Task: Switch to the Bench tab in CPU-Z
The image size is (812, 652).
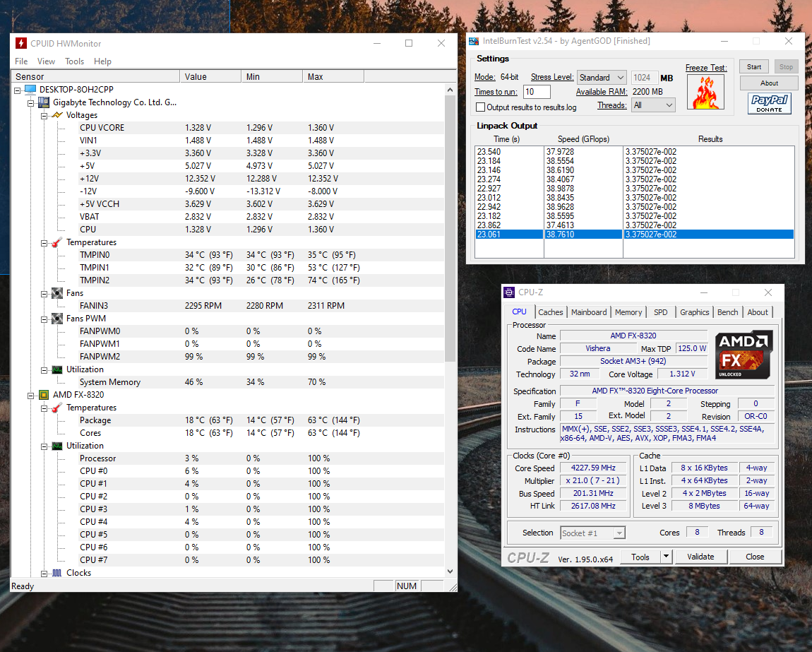Action: click(727, 312)
